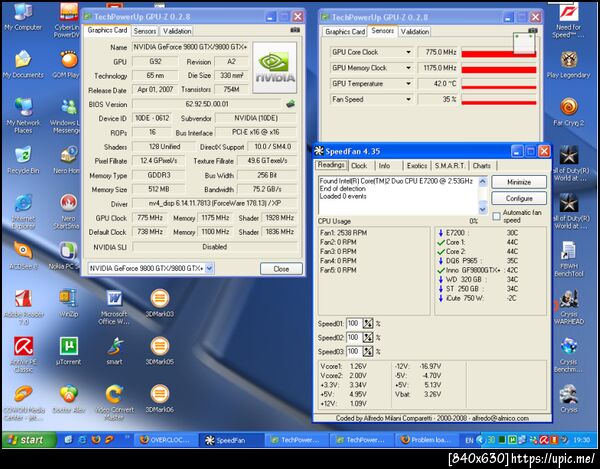This screenshot has height=469, width=600.
Task: Click the Close button in GPU-Z
Action: coord(281,269)
